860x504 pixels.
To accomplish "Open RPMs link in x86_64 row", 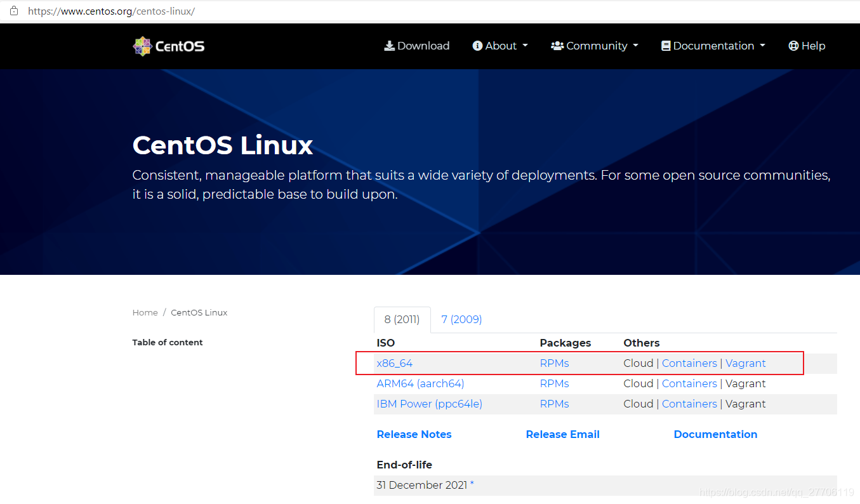I will [x=554, y=363].
